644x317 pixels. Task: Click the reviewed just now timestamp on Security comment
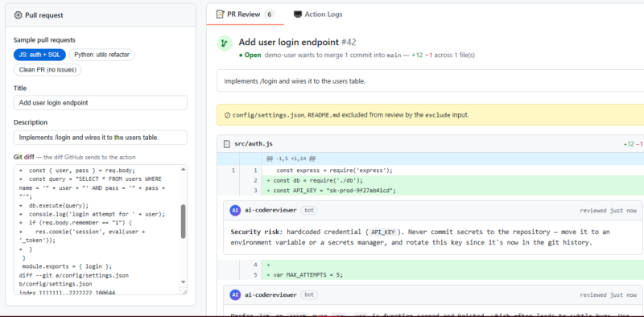click(609, 210)
